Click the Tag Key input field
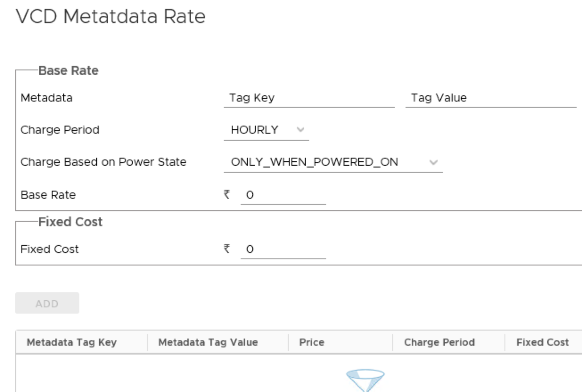 coord(309,98)
